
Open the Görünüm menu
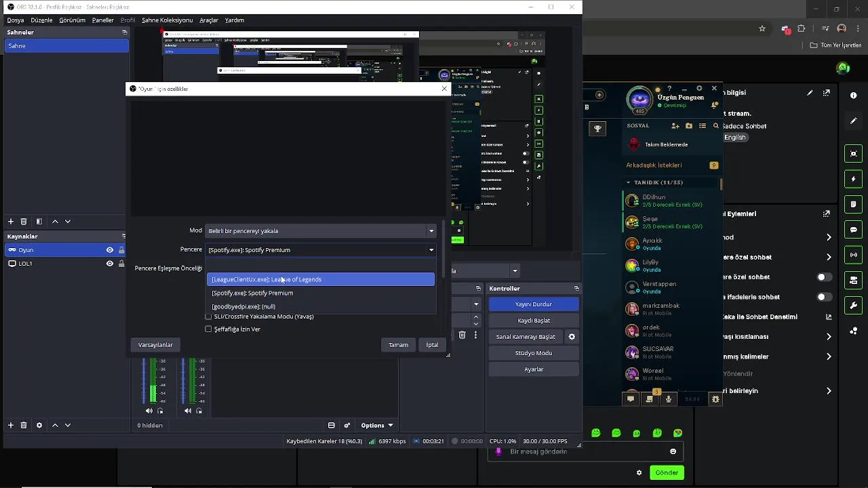pyautogui.click(x=72, y=20)
